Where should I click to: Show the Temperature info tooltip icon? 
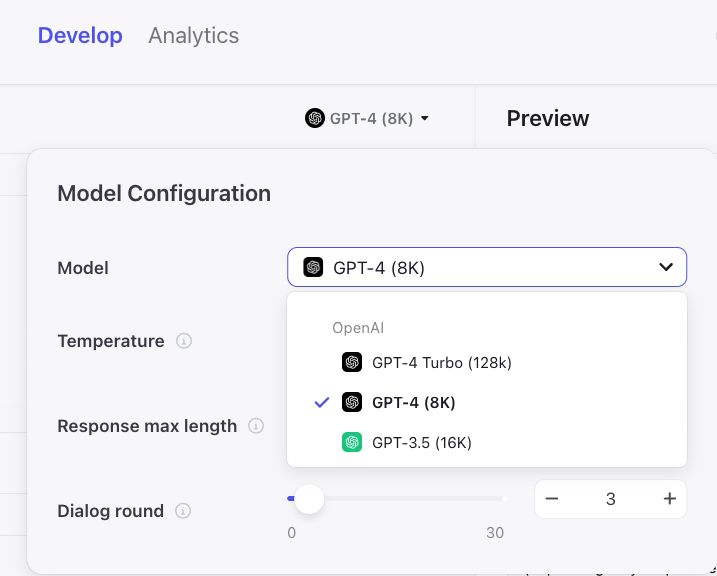point(184,341)
